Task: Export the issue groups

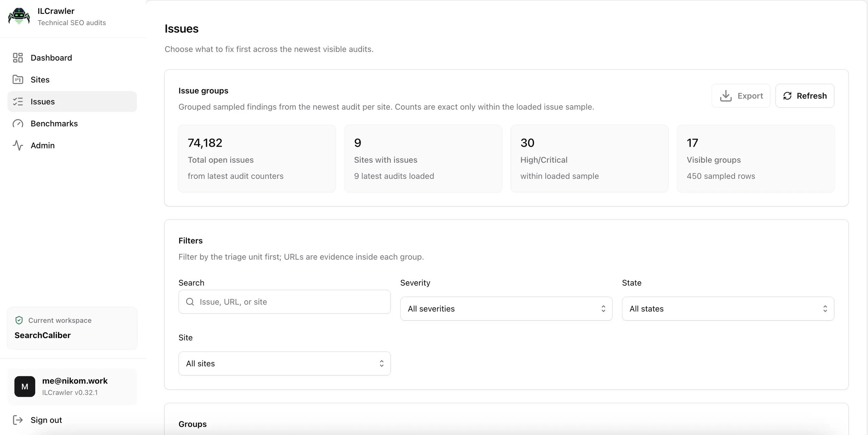Action: (x=741, y=96)
